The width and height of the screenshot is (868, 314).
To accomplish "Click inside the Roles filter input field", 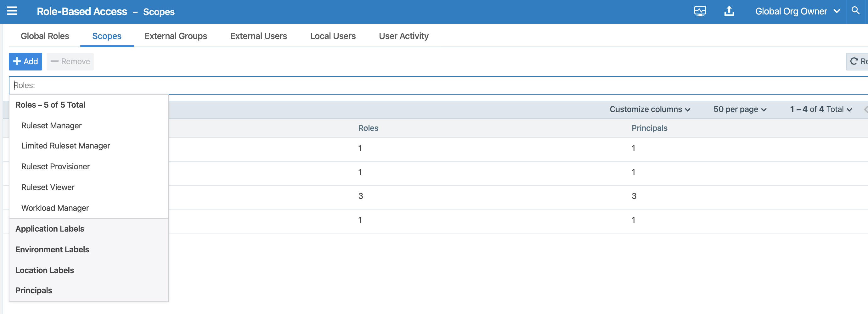I will pos(135,85).
